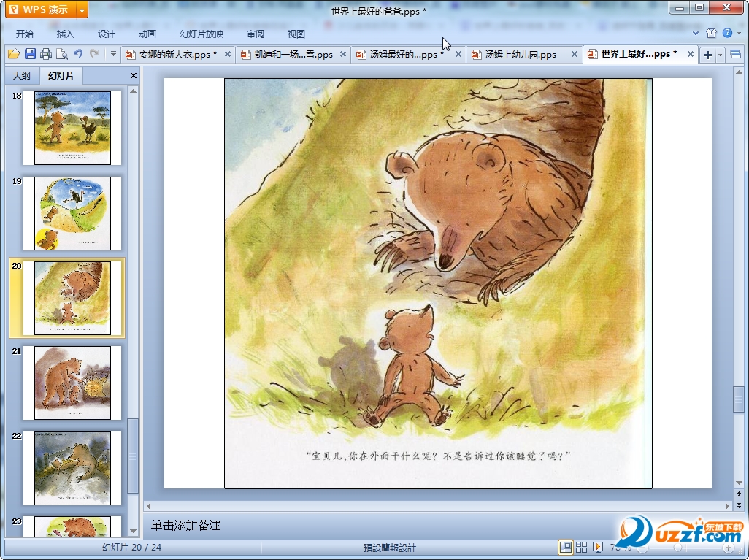Click the Redo arrow icon
This screenshot has height=560, width=749.
tap(94, 54)
